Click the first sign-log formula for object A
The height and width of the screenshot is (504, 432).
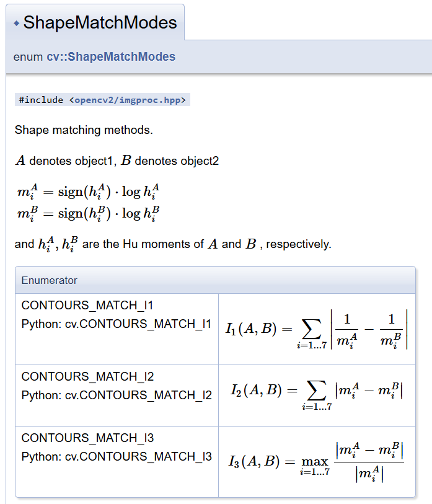pos(89,192)
